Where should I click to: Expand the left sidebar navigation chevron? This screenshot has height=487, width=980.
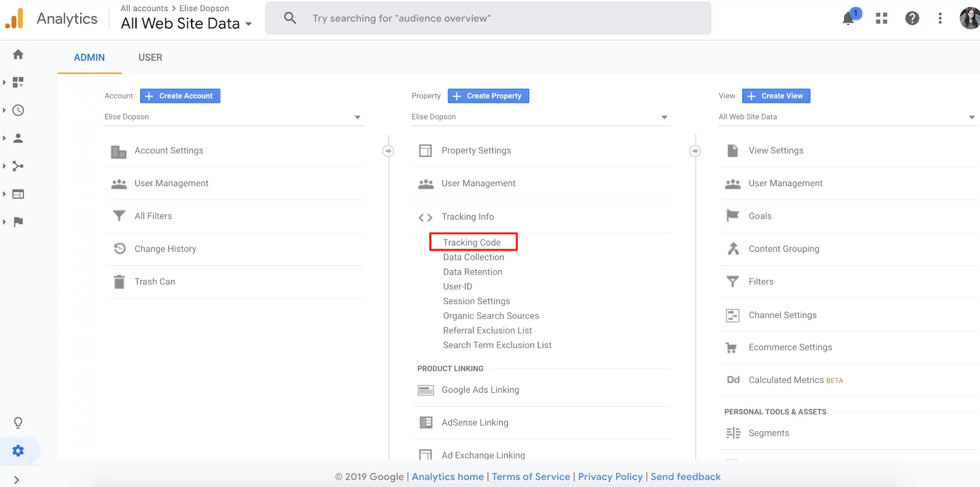pyautogui.click(x=17, y=480)
